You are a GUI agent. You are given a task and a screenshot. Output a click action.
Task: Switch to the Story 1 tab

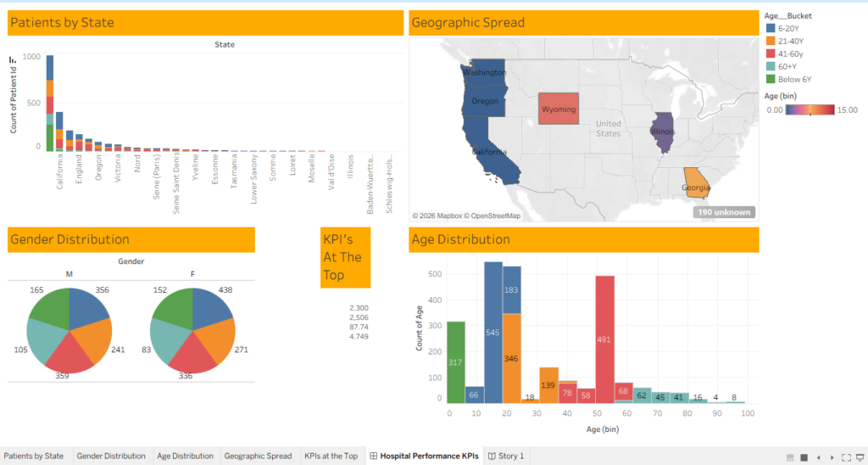coord(505,457)
